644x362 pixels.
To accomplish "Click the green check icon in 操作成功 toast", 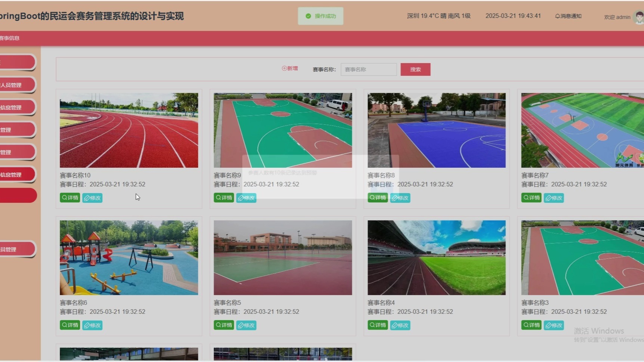I will click(x=308, y=16).
